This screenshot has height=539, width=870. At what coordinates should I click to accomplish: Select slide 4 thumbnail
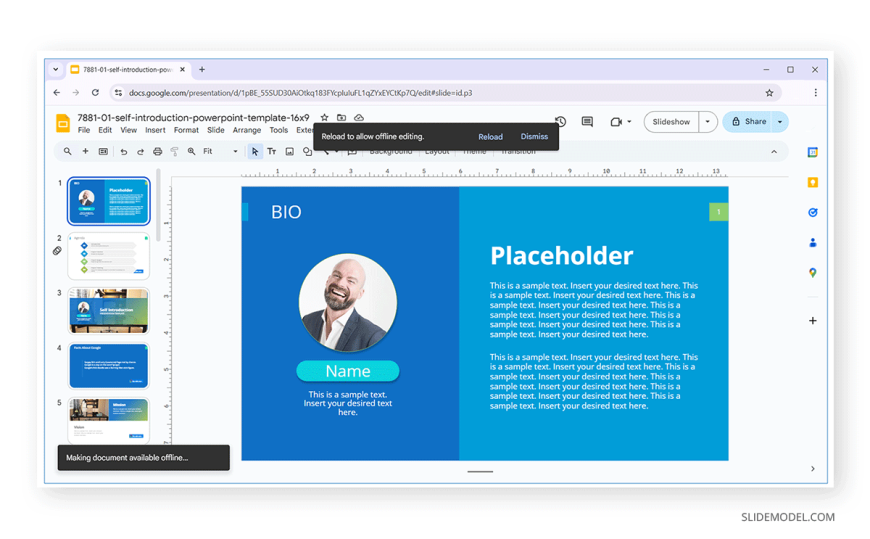click(109, 366)
